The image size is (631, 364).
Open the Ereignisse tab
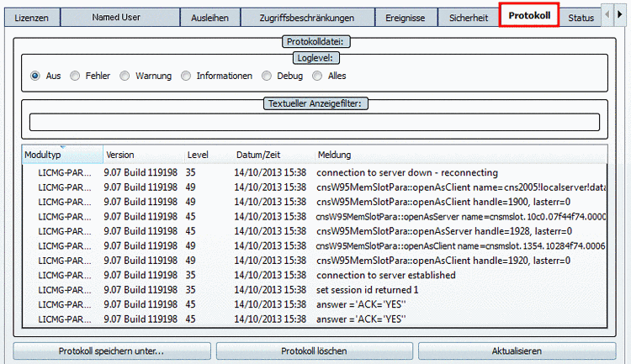pos(406,18)
